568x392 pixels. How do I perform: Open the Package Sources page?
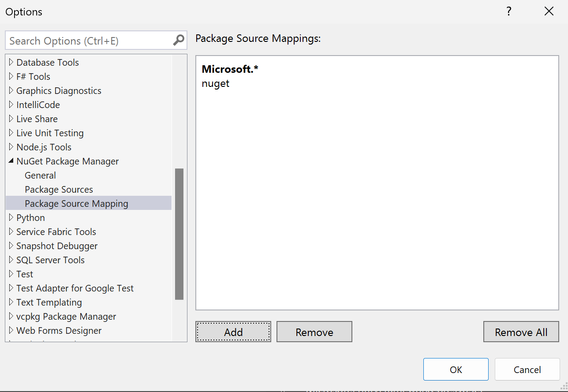pyautogui.click(x=59, y=190)
